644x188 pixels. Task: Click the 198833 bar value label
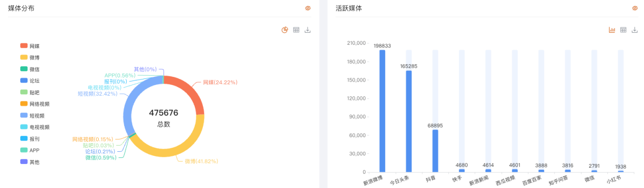click(x=382, y=46)
